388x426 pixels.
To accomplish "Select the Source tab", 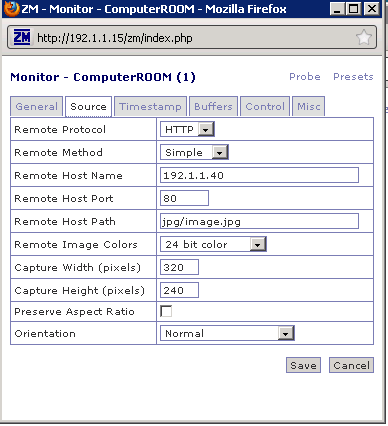I will click(88, 107).
